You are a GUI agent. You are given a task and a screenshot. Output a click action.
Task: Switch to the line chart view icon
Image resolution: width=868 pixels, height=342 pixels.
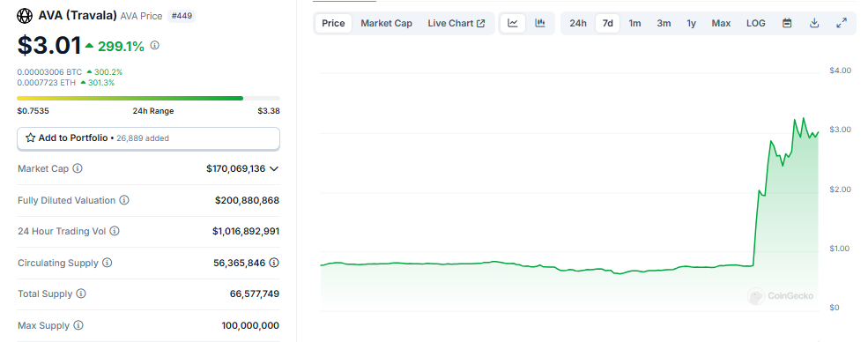pyautogui.click(x=513, y=23)
